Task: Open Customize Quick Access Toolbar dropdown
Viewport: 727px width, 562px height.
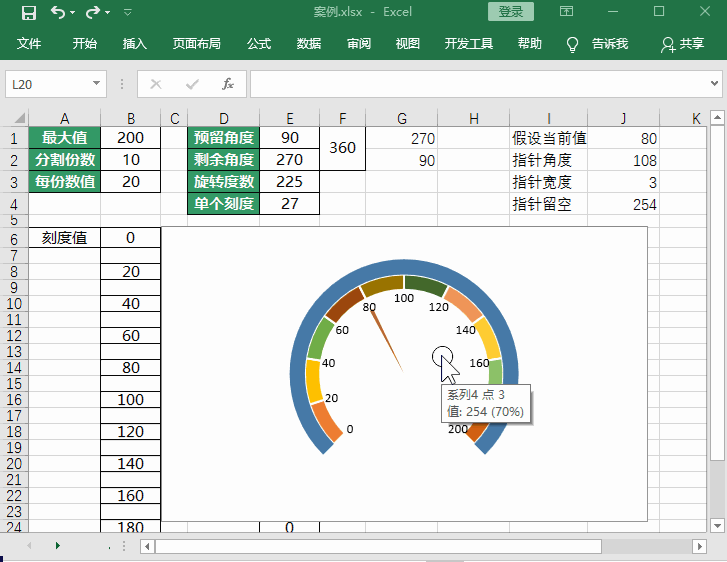Action: [x=128, y=13]
